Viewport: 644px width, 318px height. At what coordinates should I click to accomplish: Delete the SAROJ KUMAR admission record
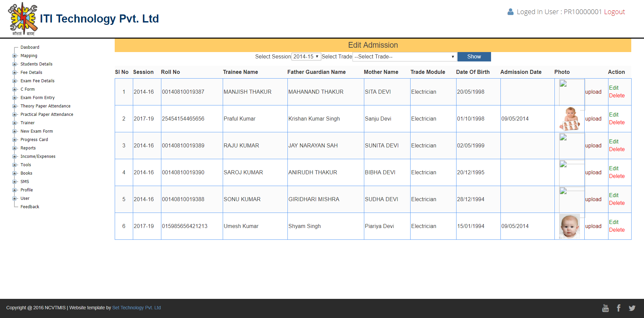coord(616,176)
